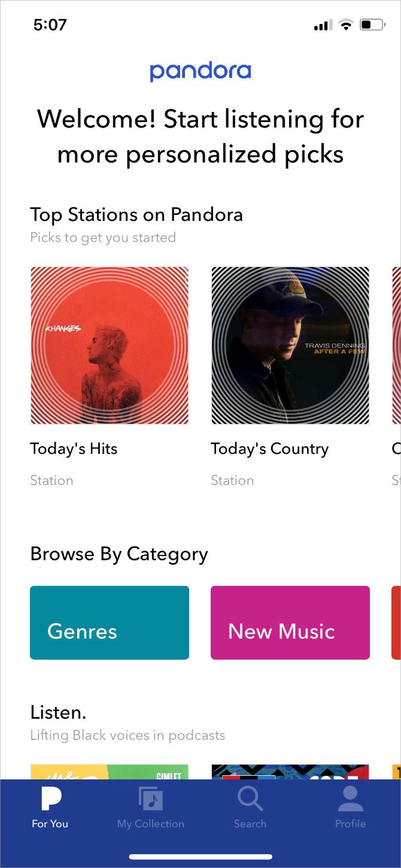Viewport: 401px width, 868px height.
Task: Tap the Pandora logo
Action: coord(200,71)
